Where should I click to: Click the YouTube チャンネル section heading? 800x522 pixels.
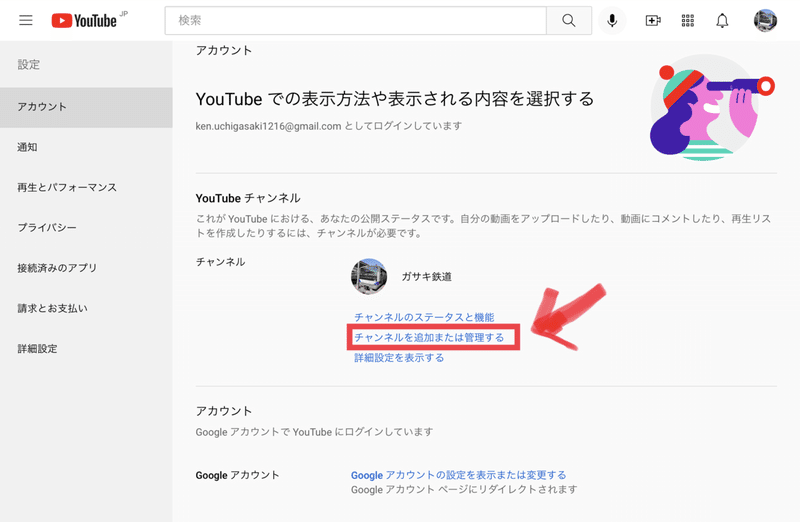[x=248, y=198]
